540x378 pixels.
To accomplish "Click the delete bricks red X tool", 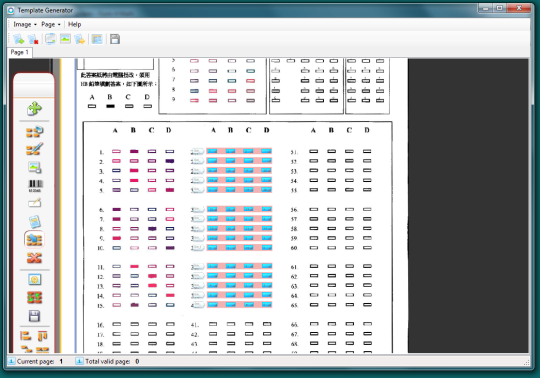I will click(x=34, y=258).
